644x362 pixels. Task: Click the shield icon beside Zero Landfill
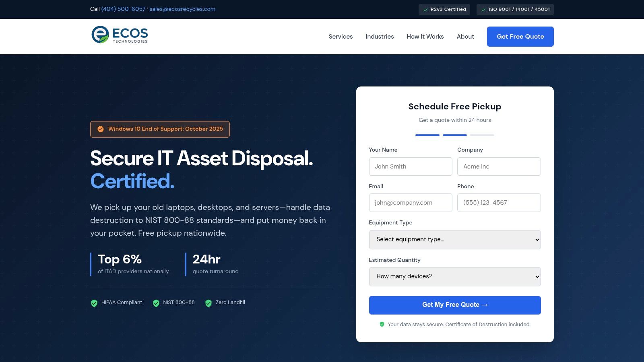pos(208,302)
